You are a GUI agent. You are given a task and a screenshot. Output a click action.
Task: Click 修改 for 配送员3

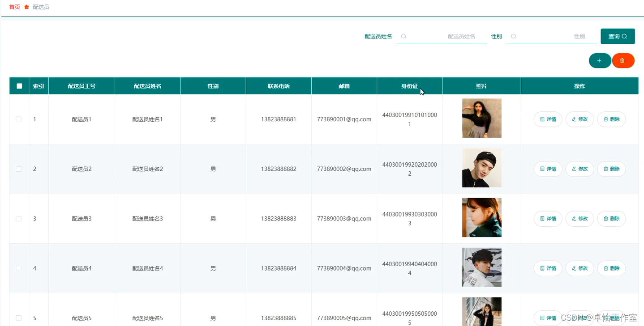pyautogui.click(x=580, y=219)
